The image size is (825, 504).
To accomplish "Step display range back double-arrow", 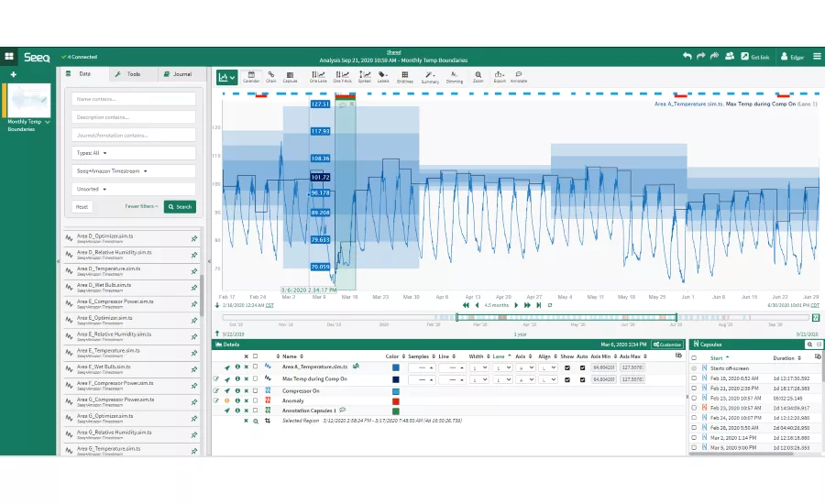I will (466, 305).
